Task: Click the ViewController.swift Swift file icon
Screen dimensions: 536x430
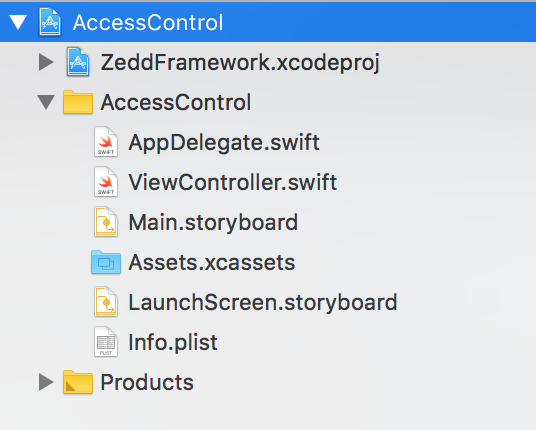Action: pos(106,182)
